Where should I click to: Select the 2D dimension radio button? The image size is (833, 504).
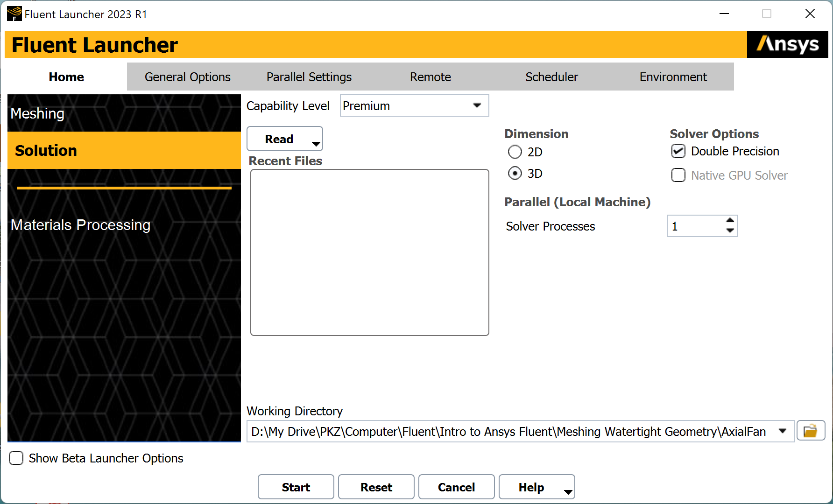515,152
